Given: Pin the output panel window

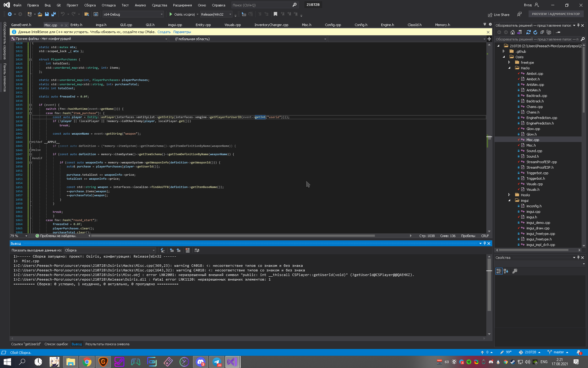Looking at the screenshot, I should point(484,243).
